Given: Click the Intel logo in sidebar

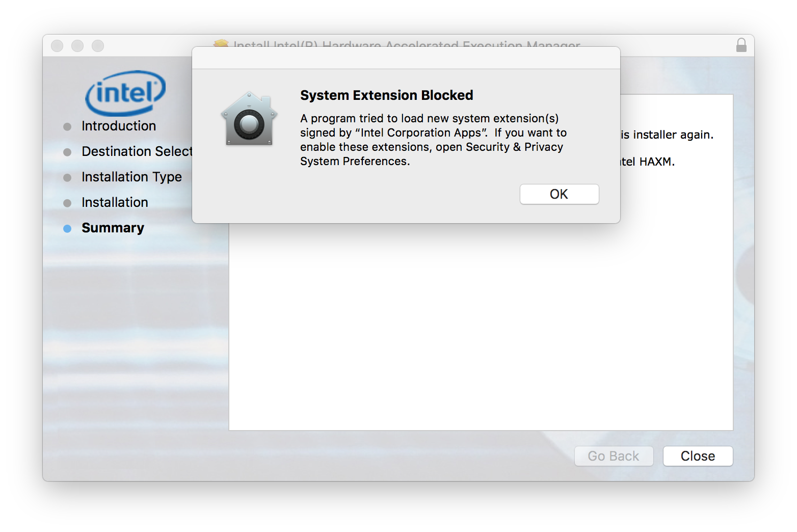Looking at the screenshot, I should (125, 93).
